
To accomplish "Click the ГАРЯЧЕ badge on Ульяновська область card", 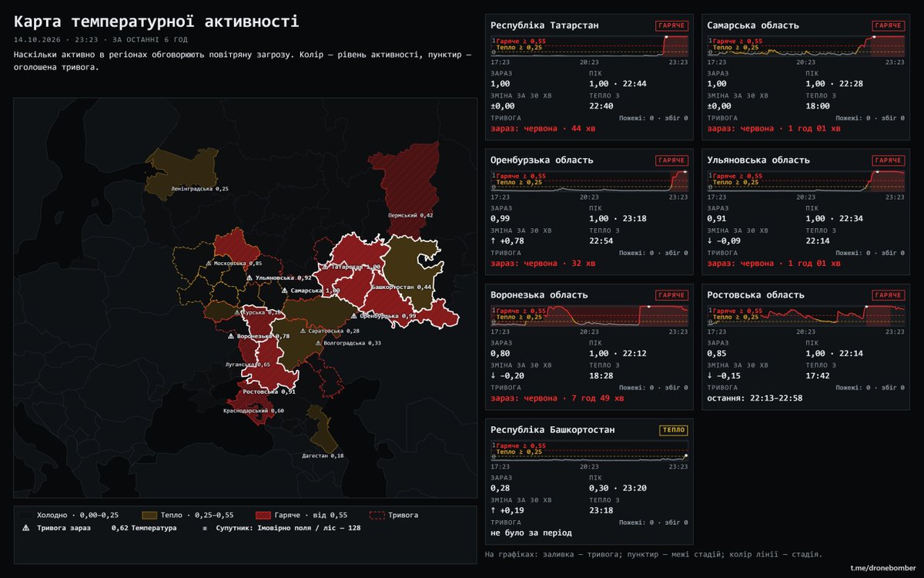I will pos(889,160).
